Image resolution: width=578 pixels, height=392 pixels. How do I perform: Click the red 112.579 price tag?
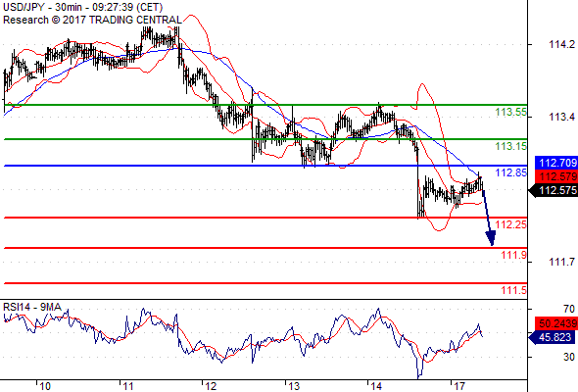coord(556,176)
